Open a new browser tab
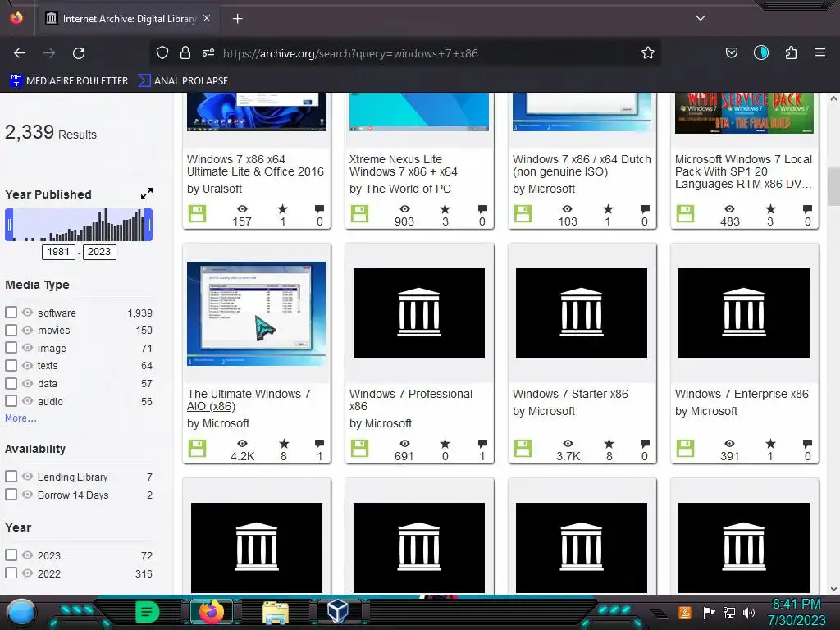840x630 pixels. point(237,19)
